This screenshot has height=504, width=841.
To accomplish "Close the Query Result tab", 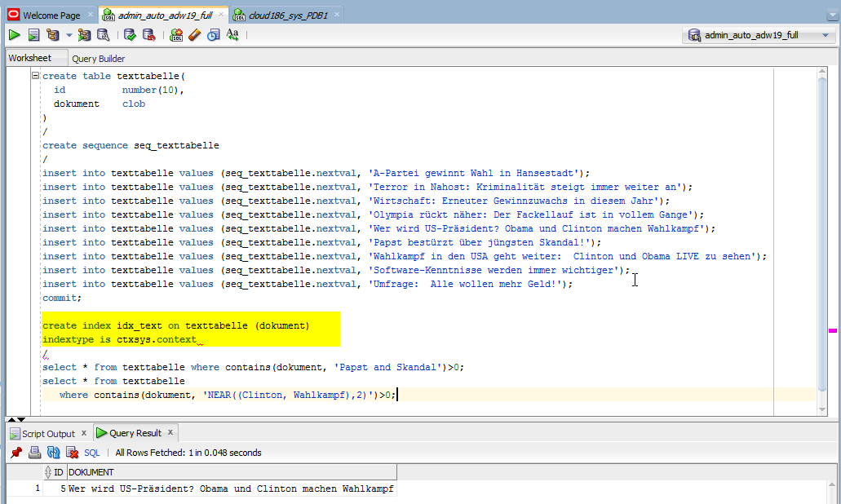I will point(170,432).
